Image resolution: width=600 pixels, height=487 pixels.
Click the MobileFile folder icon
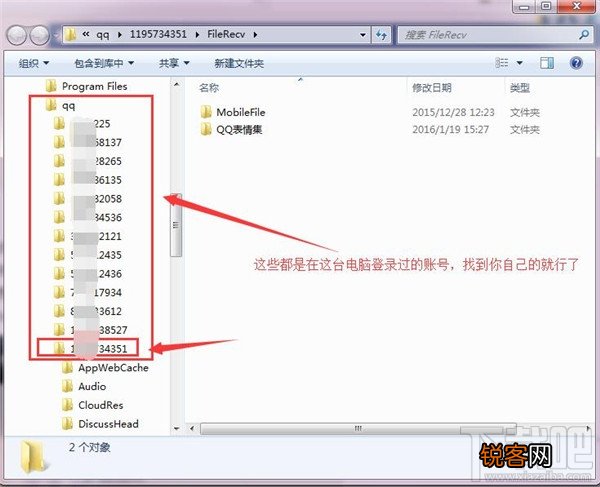click(x=206, y=112)
